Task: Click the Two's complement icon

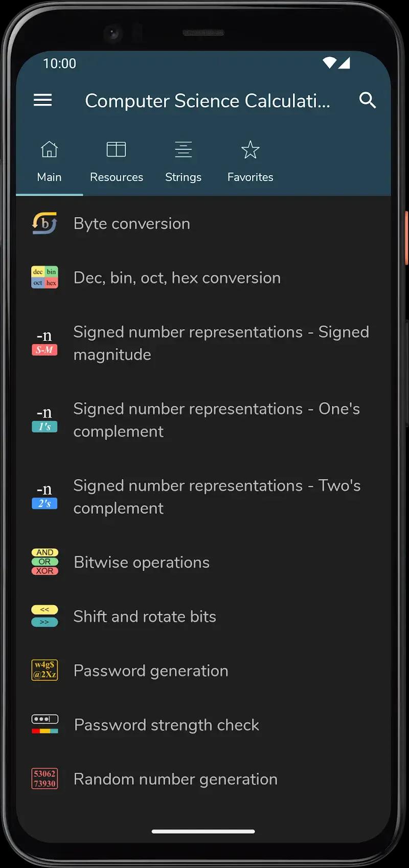Action: tap(45, 496)
